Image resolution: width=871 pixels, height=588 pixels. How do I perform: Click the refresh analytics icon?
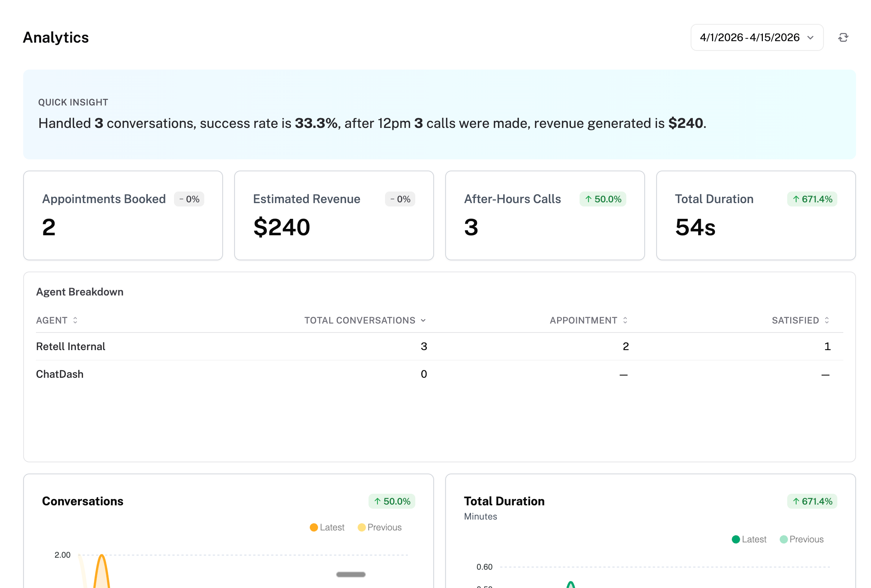pyautogui.click(x=843, y=37)
